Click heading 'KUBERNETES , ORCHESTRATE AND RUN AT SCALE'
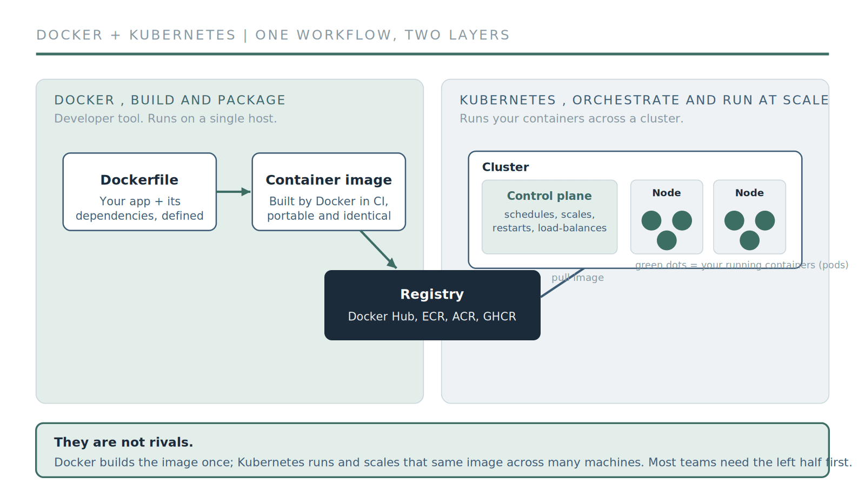Viewport: 865px width, 504px height. 644,100
